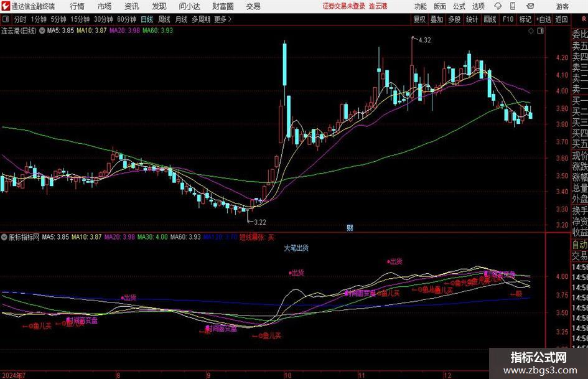Viewport: 588px width, 379px height.
Task: Click the month 10 marker on time axis
Action: click(287, 375)
